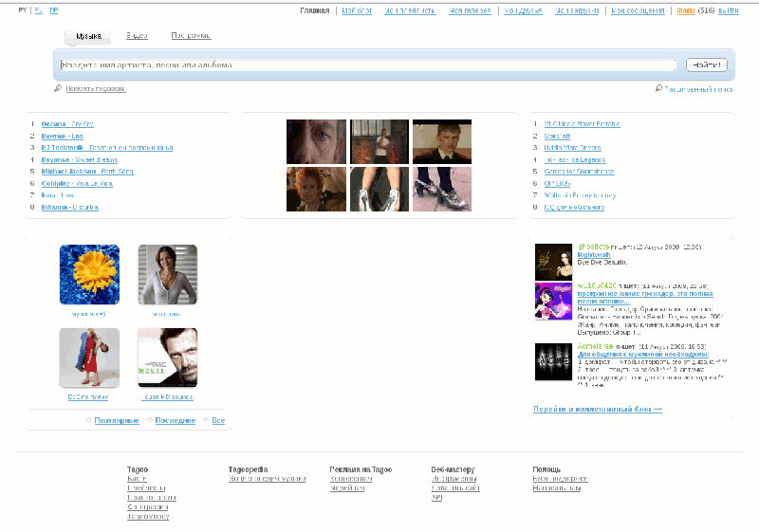Click the magnifier icon for advanced search
Viewport: 759px width, 532px height.
click(x=658, y=88)
